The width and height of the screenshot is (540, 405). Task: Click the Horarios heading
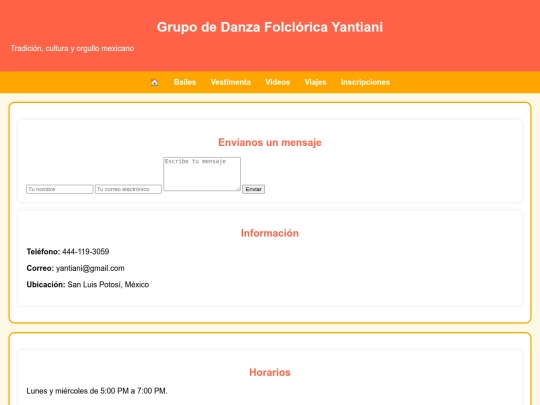(x=270, y=372)
